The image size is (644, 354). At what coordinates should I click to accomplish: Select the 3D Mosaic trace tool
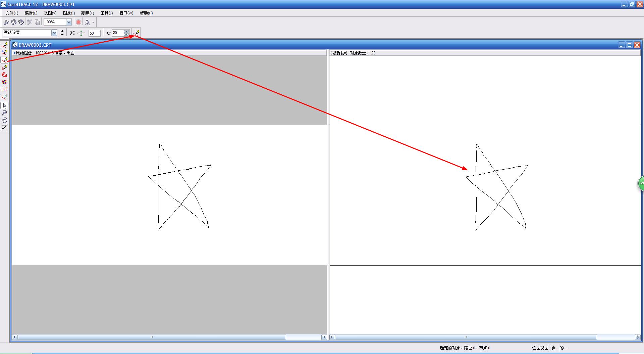[x=4, y=90]
